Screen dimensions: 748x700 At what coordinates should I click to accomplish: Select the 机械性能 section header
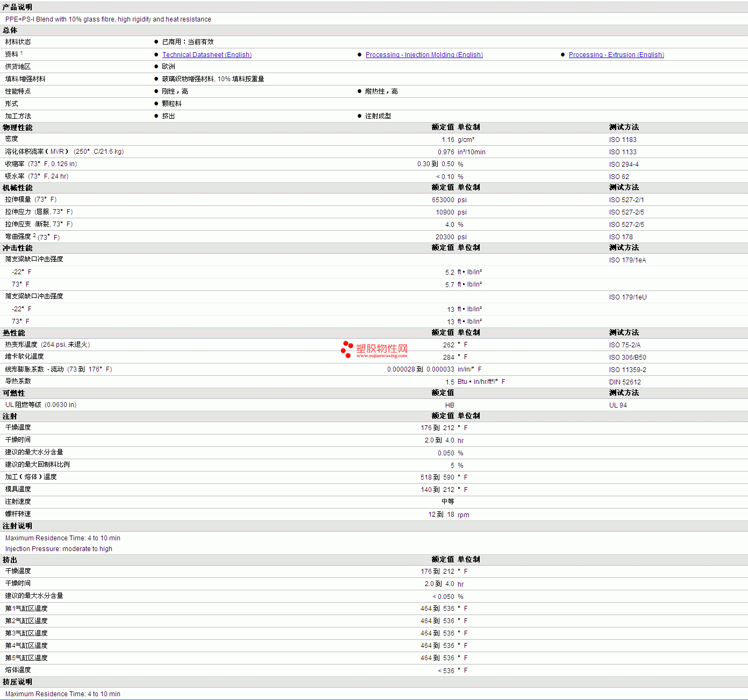click(17, 188)
